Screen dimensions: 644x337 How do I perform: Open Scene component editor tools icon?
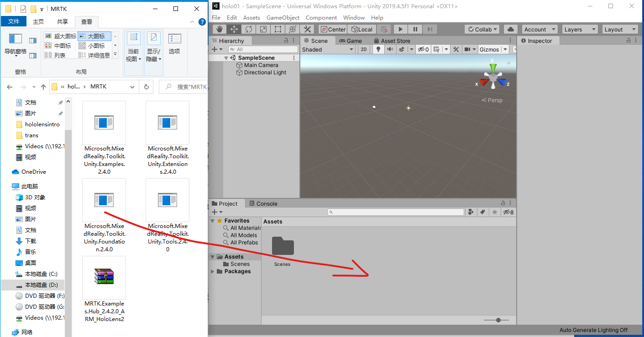click(x=456, y=49)
